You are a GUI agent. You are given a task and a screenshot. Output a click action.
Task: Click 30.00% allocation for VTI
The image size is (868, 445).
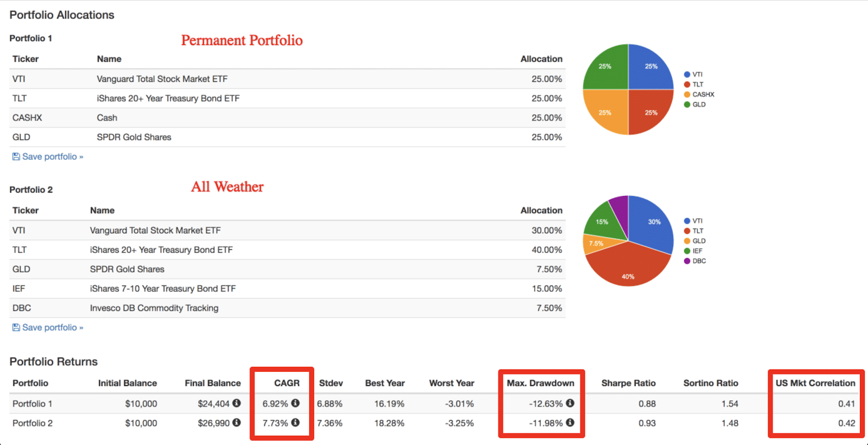[547, 231]
